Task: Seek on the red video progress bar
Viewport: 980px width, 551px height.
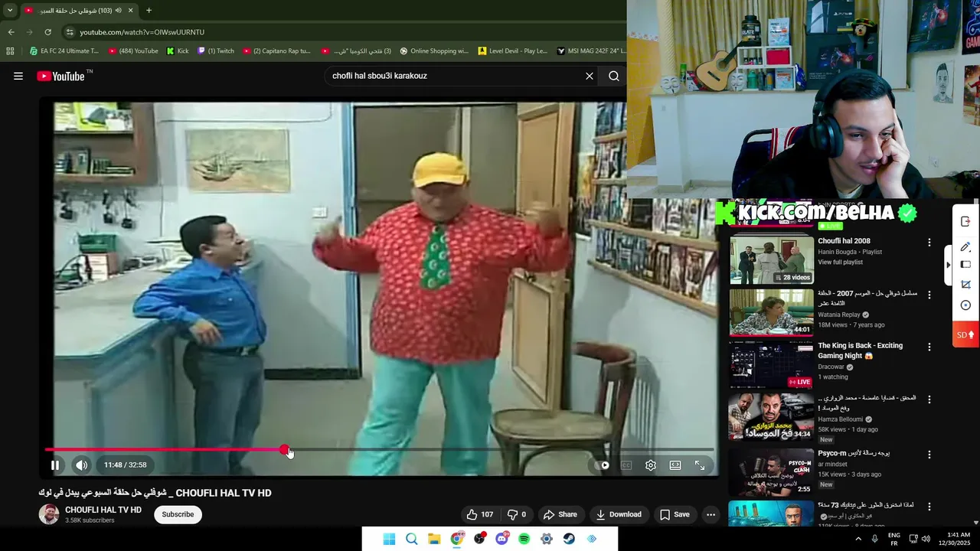Action: tap(379, 450)
